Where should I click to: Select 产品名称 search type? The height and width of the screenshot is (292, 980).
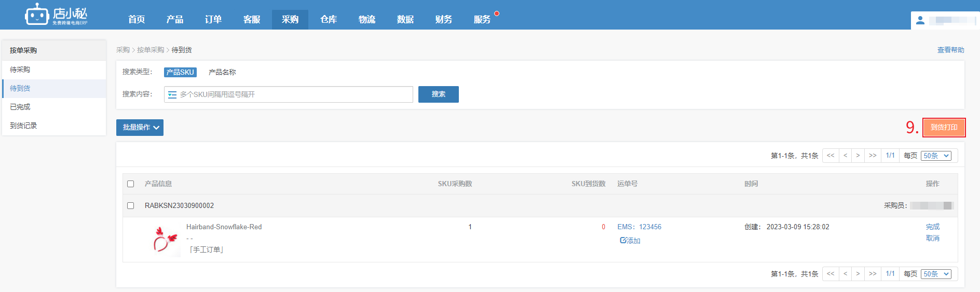222,72
